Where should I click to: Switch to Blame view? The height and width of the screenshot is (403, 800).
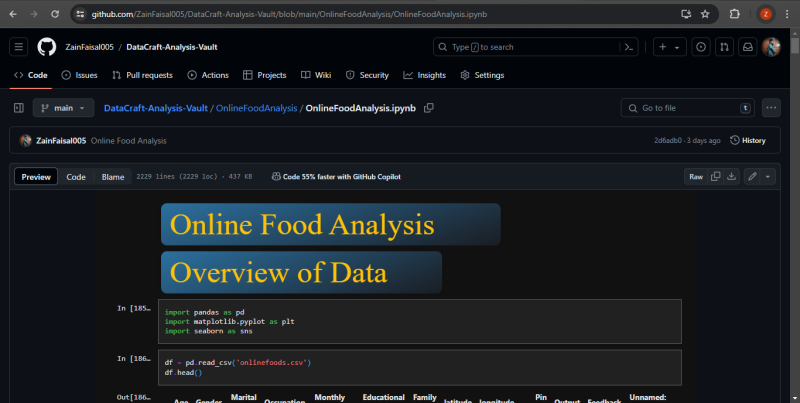(x=113, y=177)
